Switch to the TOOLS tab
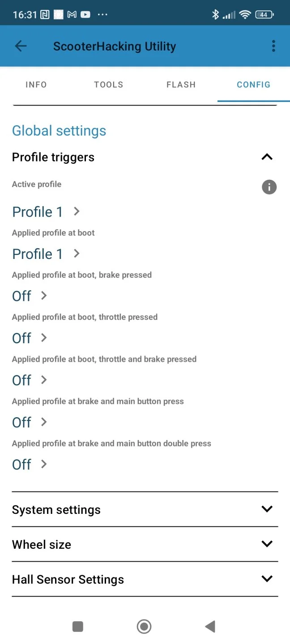This screenshot has width=290, height=644. (109, 85)
